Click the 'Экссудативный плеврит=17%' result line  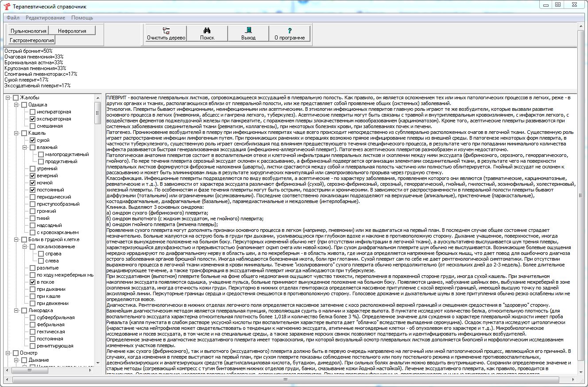coord(37,86)
